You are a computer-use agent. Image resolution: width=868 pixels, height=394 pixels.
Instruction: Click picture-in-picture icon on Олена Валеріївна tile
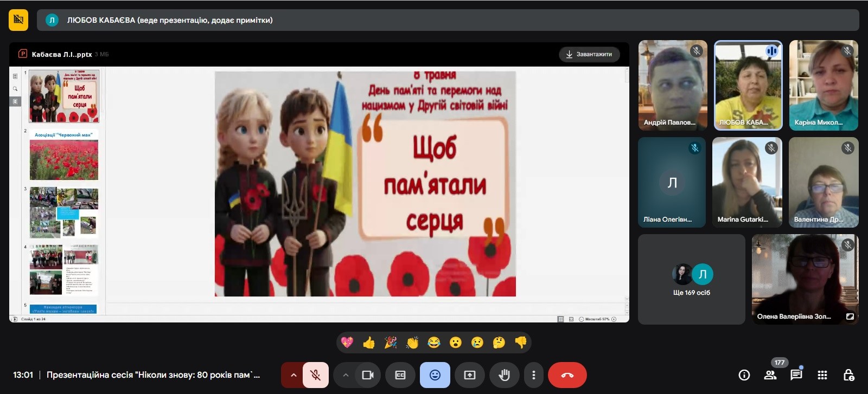850,317
